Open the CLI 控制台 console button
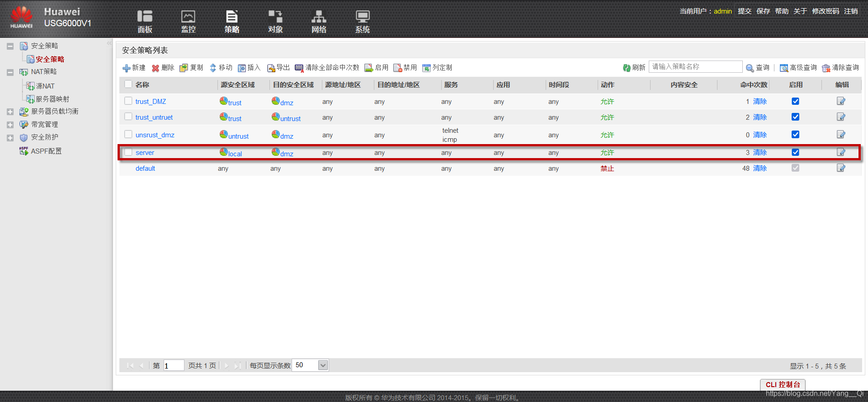The width and height of the screenshot is (868, 402). click(x=783, y=385)
